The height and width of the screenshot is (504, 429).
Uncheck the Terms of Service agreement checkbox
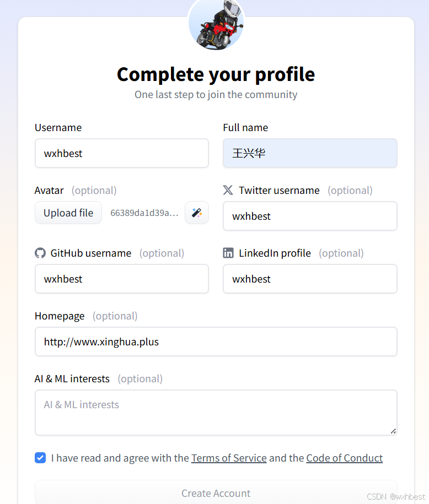tap(40, 458)
